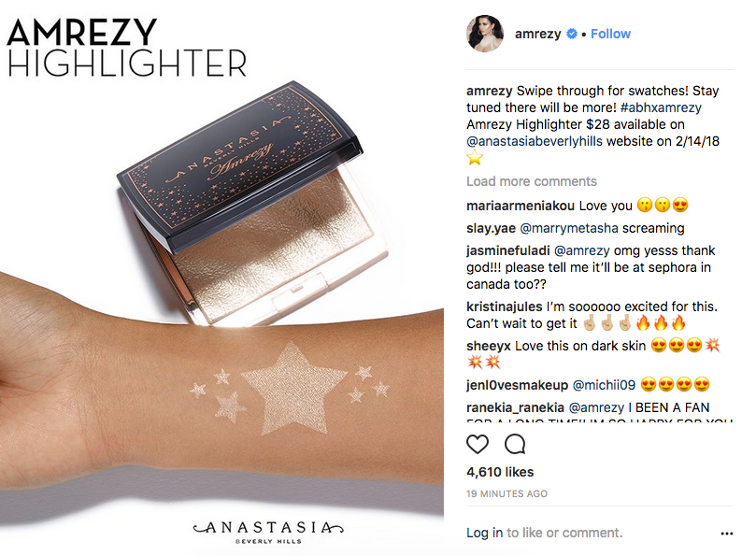This screenshot has width=756, height=556.
Task: Open slay.yae commenter profile
Action: 491,228
